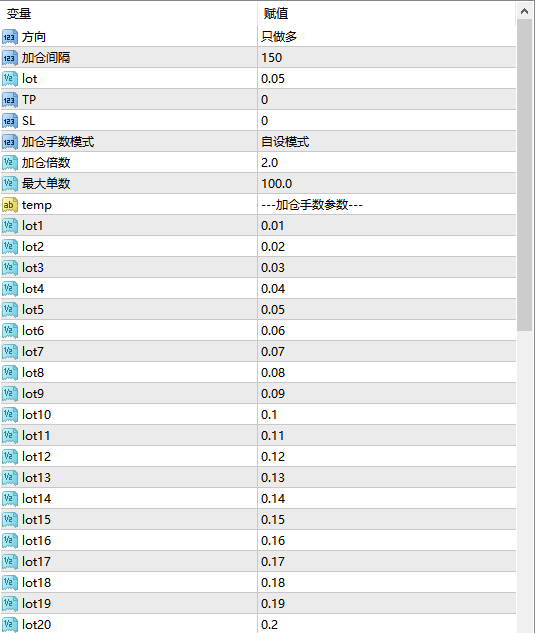This screenshot has width=538, height=633.
Task: Select the lot15 variable name
Action: point(36,520)
